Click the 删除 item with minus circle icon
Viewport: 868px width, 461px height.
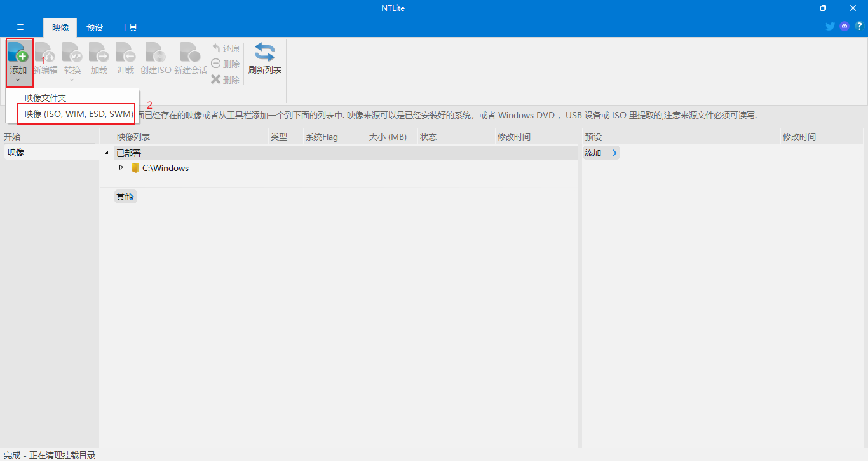[226, 64]
